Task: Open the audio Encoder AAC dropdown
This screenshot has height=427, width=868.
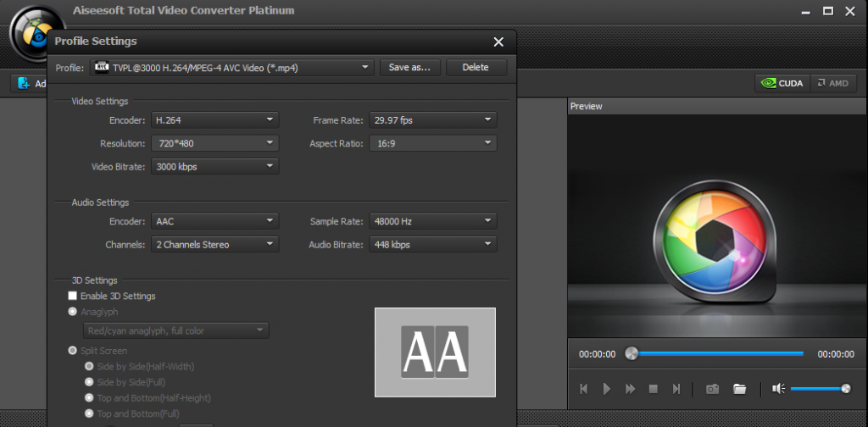Action: pyautogui.click(x=214, y=221)
